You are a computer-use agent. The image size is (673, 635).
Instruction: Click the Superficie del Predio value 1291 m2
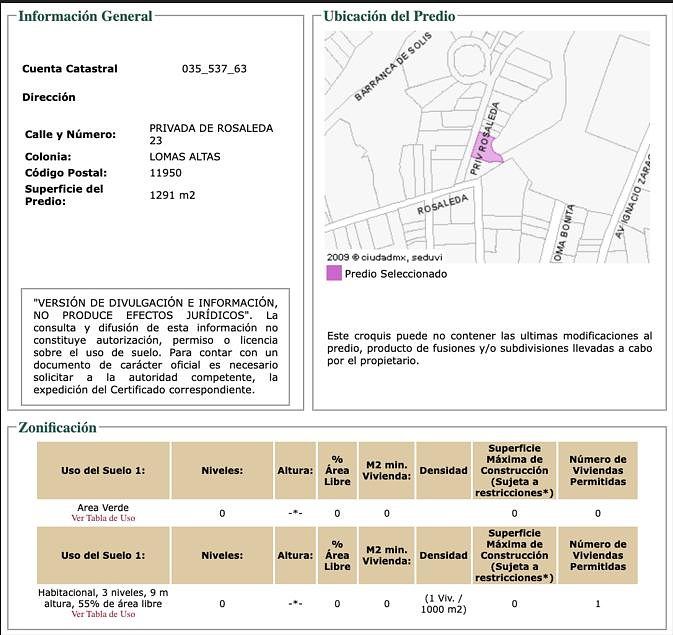pyautogui.click(x=172, y=195)
